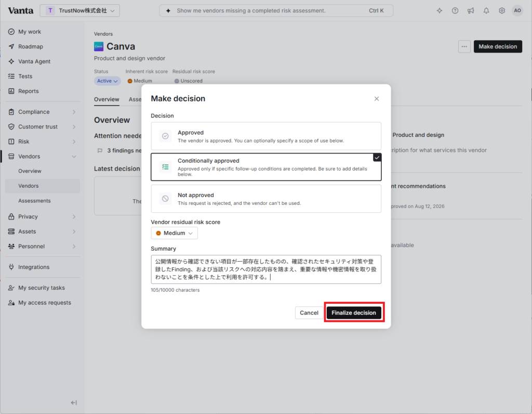Expand the Compliance sidebar section
Viewport: 532px width, 414px height.
click(x=43, y=112)
